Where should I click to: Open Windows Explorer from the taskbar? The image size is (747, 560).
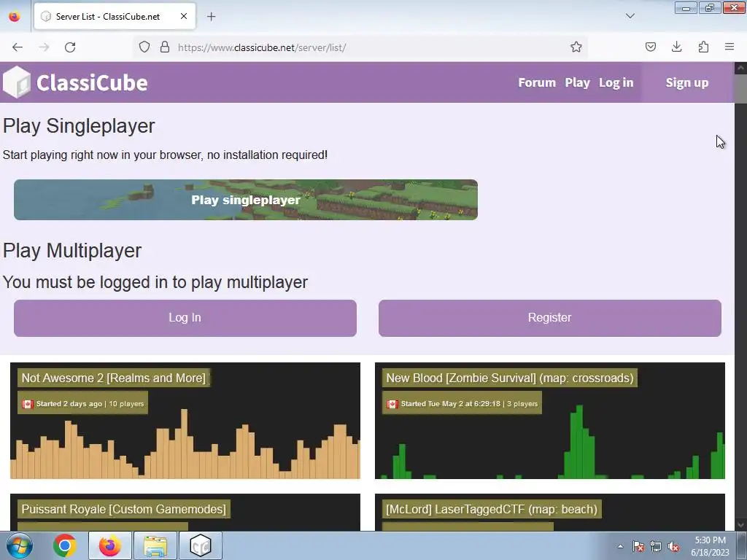pyautogui.click(x=155, y=545)
